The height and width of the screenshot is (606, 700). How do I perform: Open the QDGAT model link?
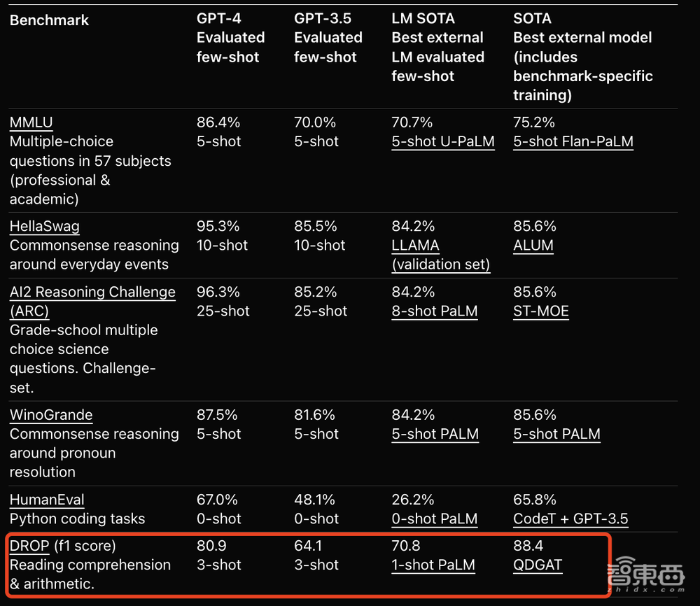point(537,565)
